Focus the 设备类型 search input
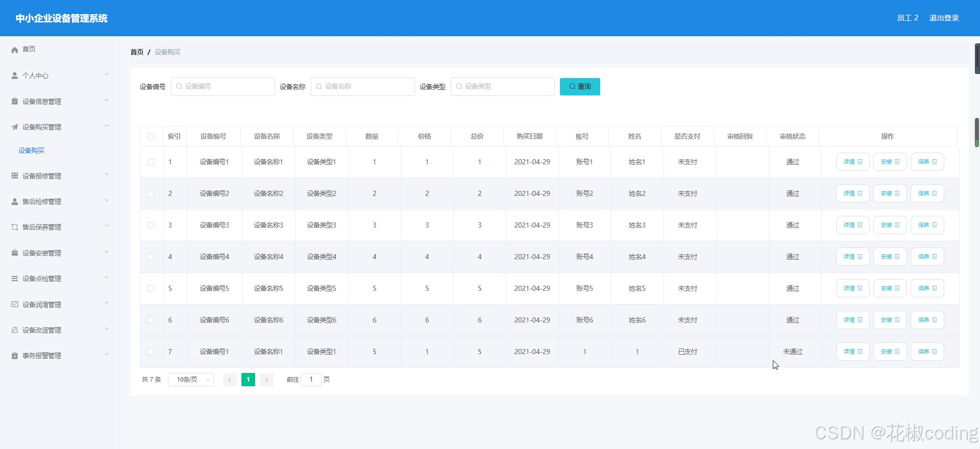980x449 pixels. [503, 87]
